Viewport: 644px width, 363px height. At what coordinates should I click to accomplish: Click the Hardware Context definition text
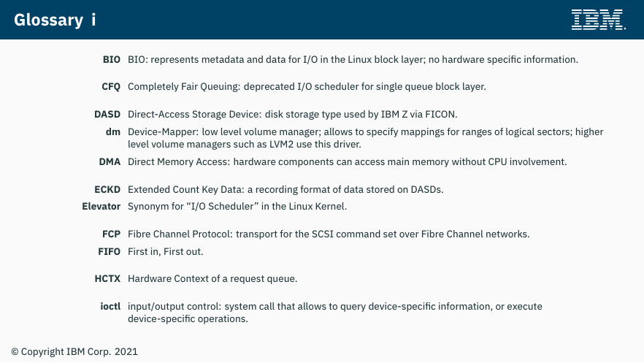point(212,279)
